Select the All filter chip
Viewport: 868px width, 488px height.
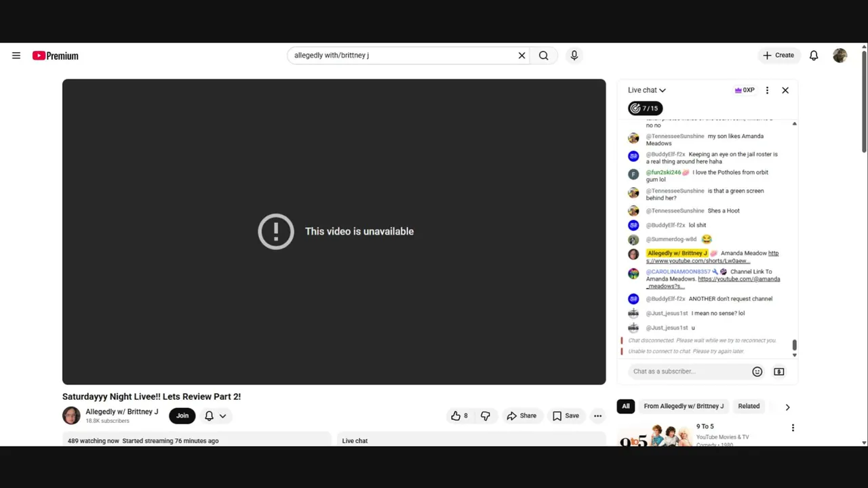point(626,406)
